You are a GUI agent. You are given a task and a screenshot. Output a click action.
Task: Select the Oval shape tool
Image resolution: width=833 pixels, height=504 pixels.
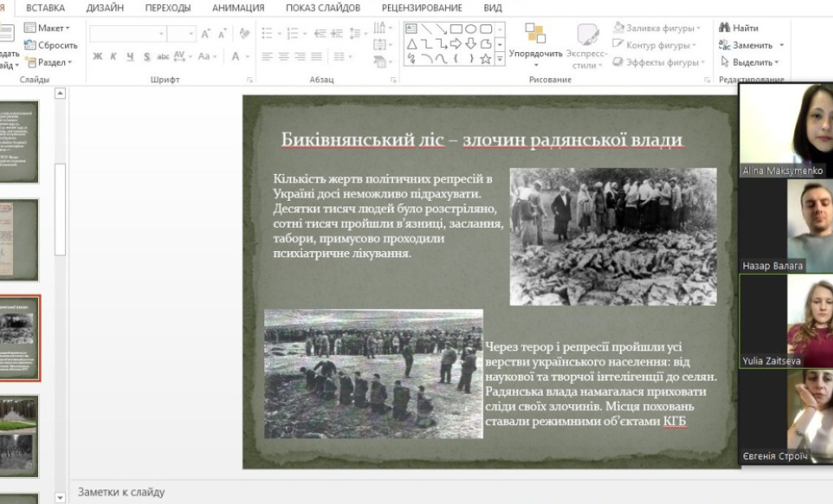coord(473,29)
